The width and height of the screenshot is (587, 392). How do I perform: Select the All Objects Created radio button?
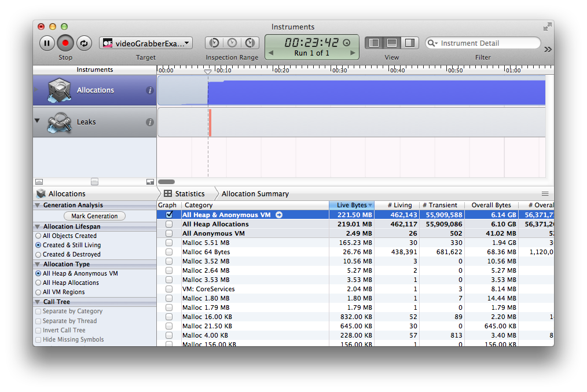point(38,236)
